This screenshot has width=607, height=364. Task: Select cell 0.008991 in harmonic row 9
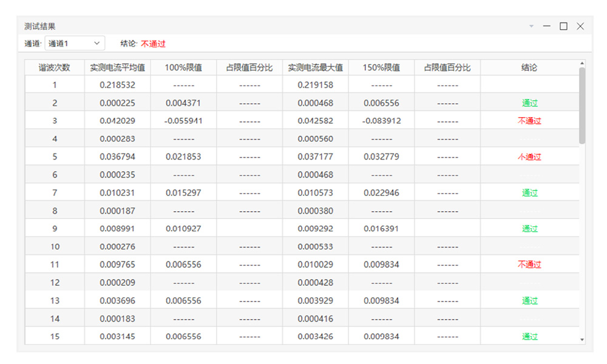pos(117,229)
